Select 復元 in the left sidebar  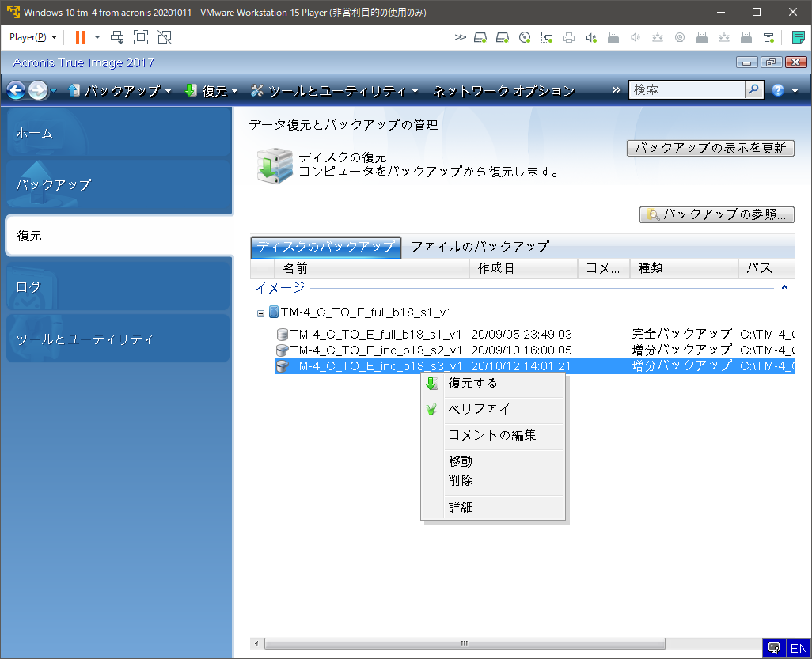[119, 236]
